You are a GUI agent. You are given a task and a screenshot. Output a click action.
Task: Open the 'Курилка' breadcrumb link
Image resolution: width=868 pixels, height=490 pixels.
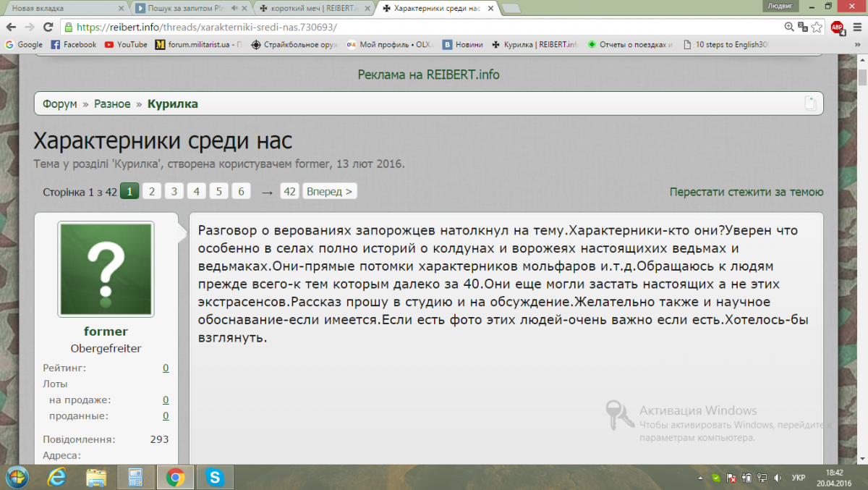pos(172,104)
